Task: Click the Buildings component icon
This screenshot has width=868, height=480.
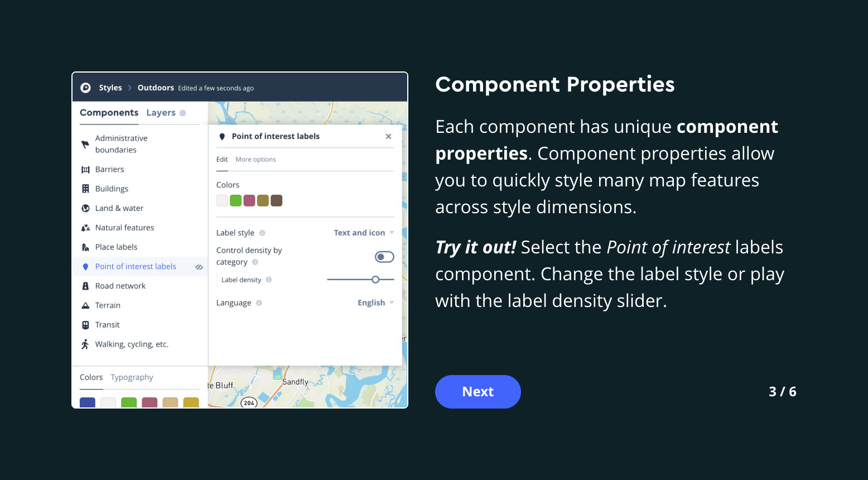Action: [85, 189]
